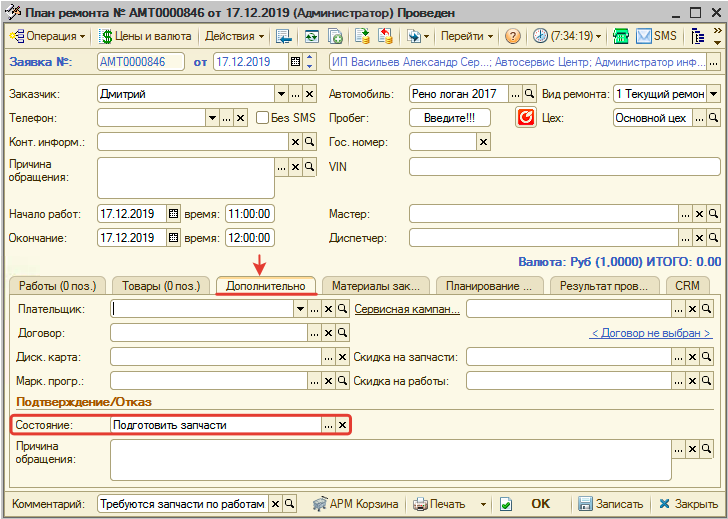Click the Договор не выбран link
The width and height of the screenshot is (728, 519).
pos(651,333)
